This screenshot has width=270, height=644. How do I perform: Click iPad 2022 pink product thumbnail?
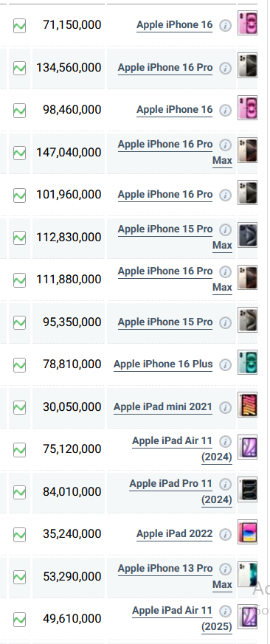247,532
